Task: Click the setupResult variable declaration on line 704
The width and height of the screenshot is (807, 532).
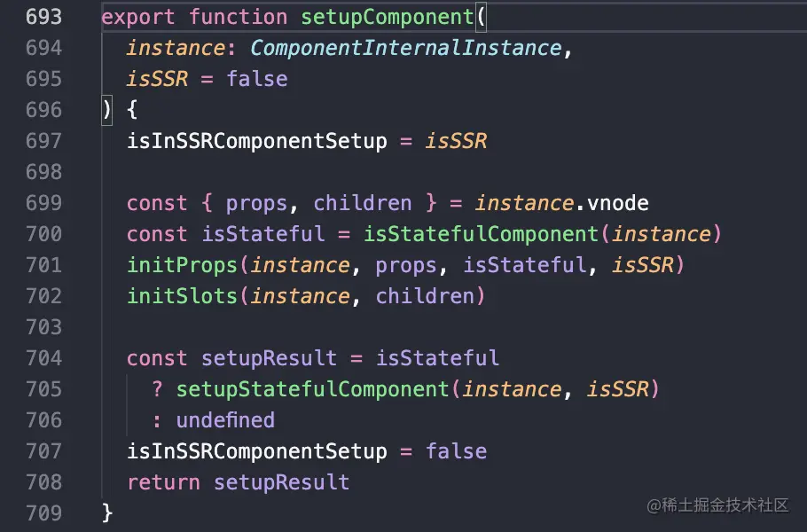Action: pyautogui.click(x=269, y=358)
